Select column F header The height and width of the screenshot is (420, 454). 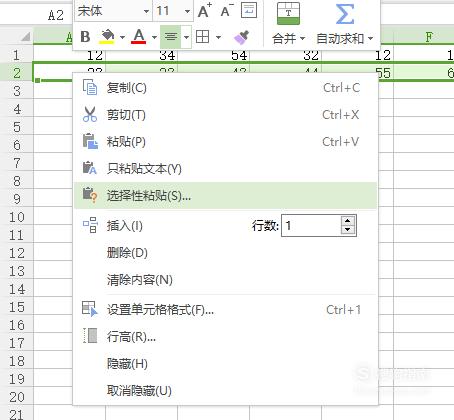pos(424,36)
